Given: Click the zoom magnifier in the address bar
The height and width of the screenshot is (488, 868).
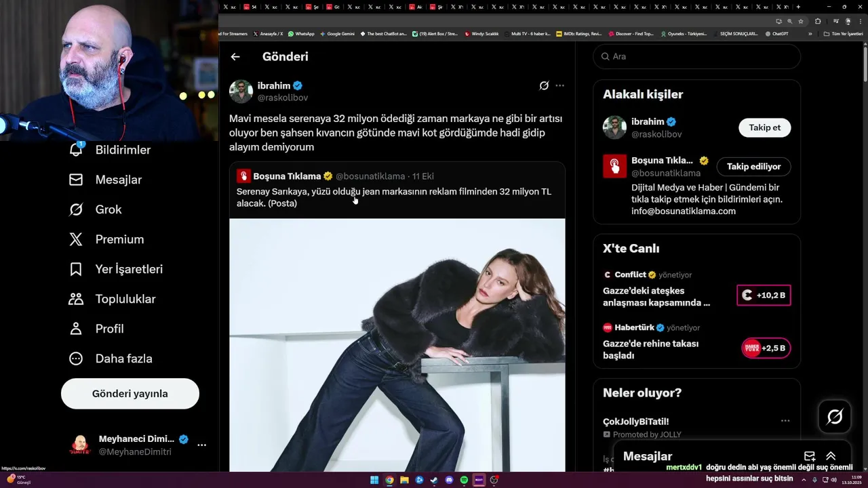Looking at the screenshot, I should [x=789, y=21].
